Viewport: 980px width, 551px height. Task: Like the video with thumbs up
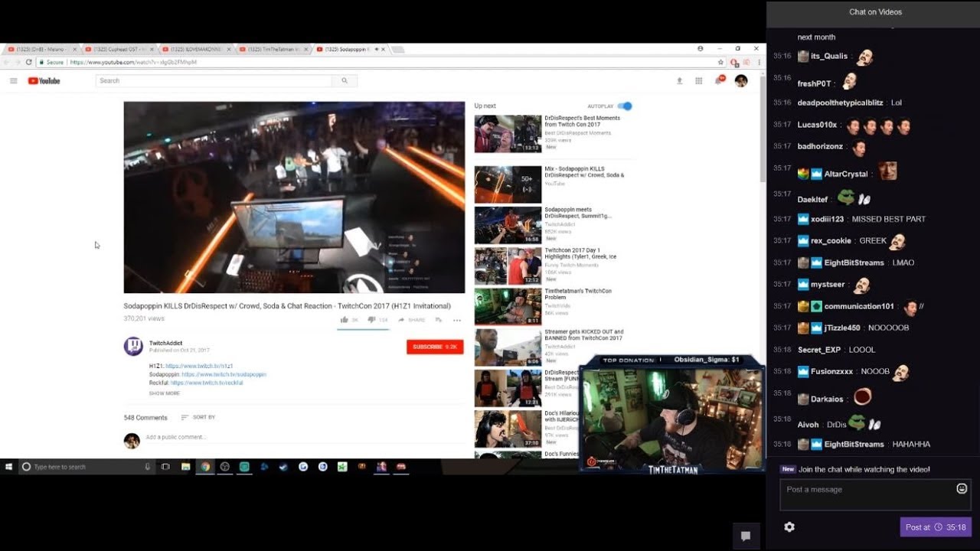click(x=345, y=320)
